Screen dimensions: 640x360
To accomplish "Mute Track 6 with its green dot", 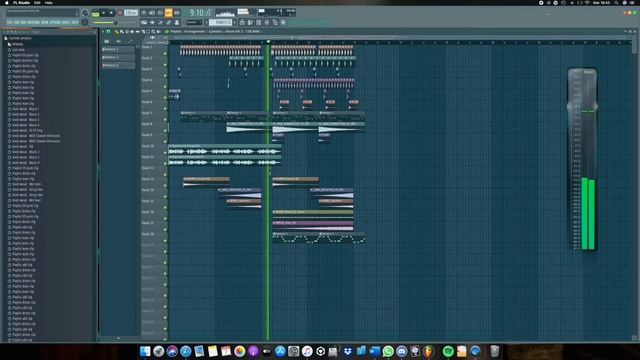I will click(165, 109).
